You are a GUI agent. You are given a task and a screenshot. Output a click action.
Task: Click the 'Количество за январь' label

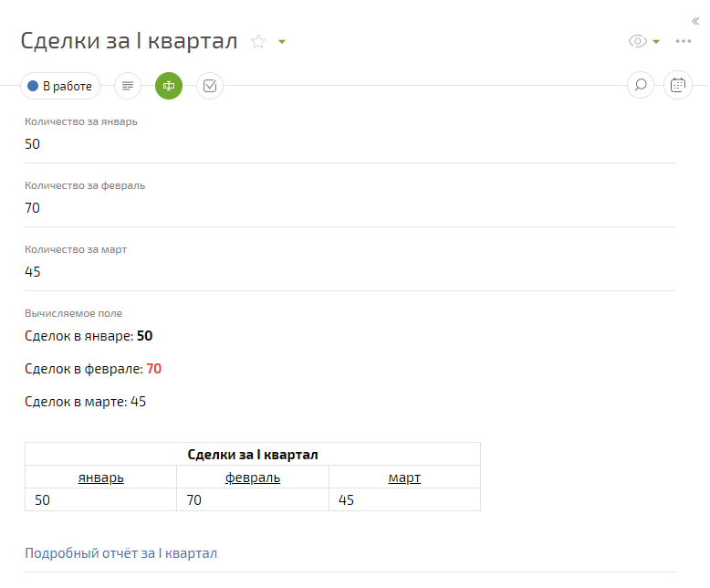click(81, 121)
